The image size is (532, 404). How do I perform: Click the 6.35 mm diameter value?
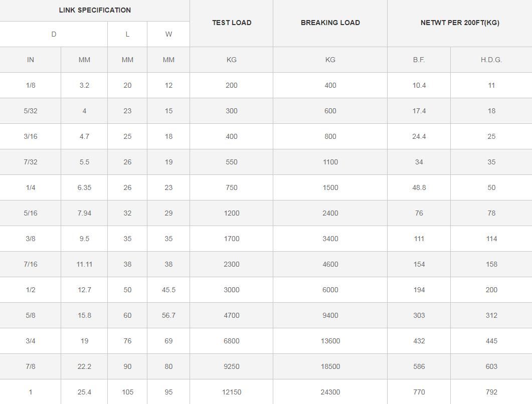click(x=84, y=187)
